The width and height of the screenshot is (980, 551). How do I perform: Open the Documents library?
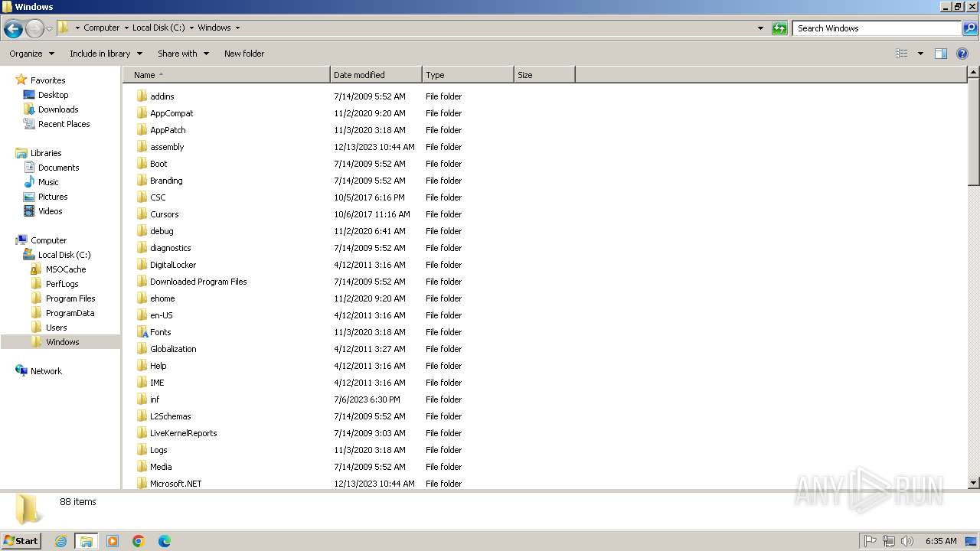[58, 168]
